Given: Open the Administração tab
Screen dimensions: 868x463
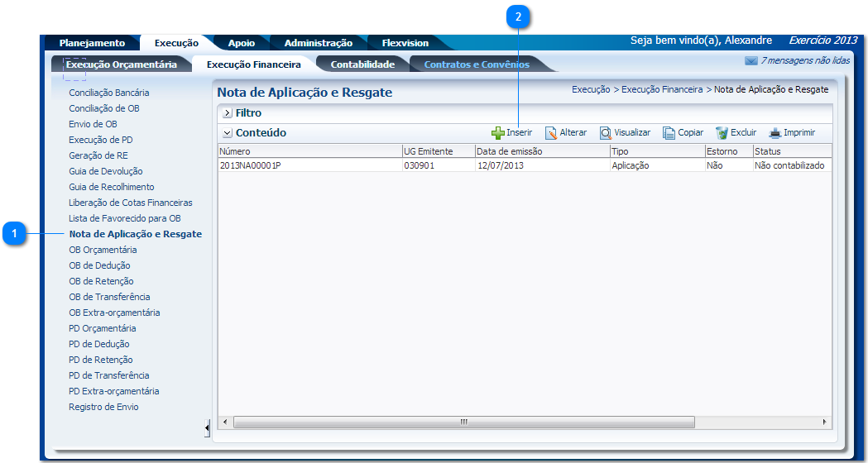Looking at the screenshot, I should [318, 43].
